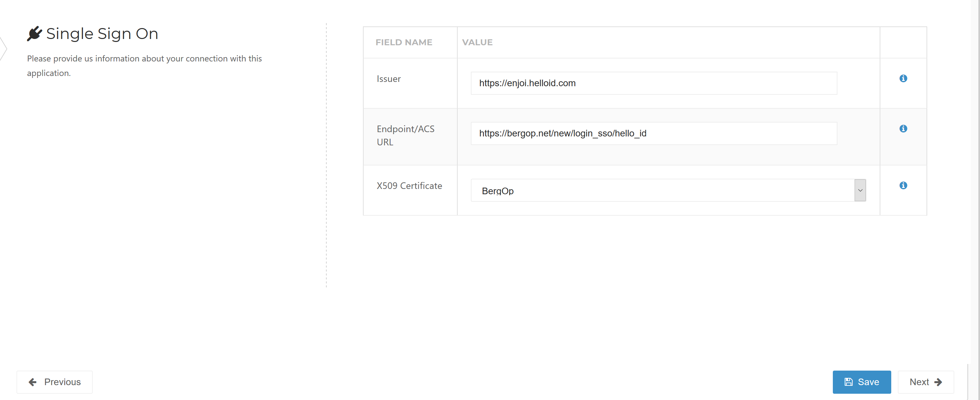The width and height of the screenshot is (980, 400).
Task: Go to the Next step
Action: point(925,382)
